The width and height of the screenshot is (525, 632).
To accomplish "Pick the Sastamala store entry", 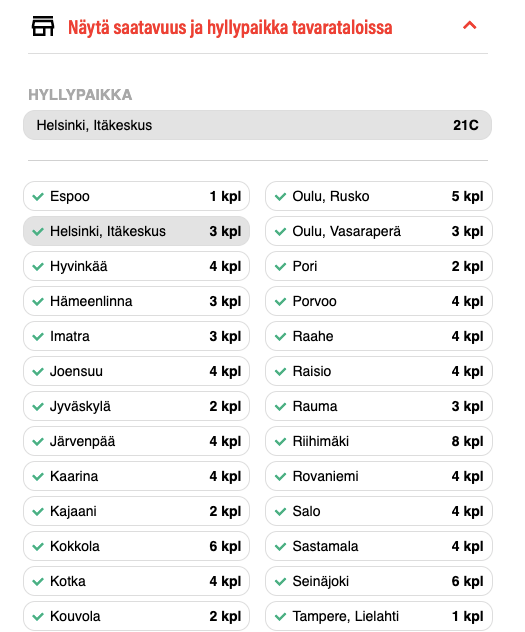I will tap(379, 546).
